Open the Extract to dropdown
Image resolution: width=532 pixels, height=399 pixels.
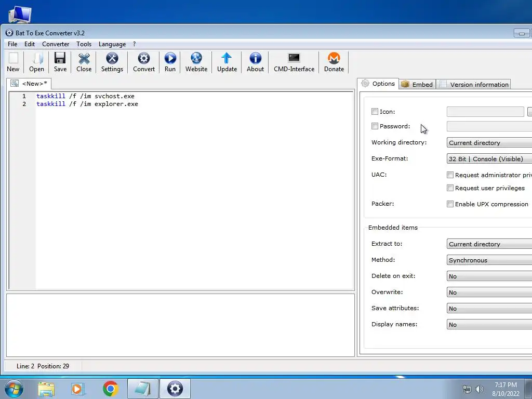point(489,244)
